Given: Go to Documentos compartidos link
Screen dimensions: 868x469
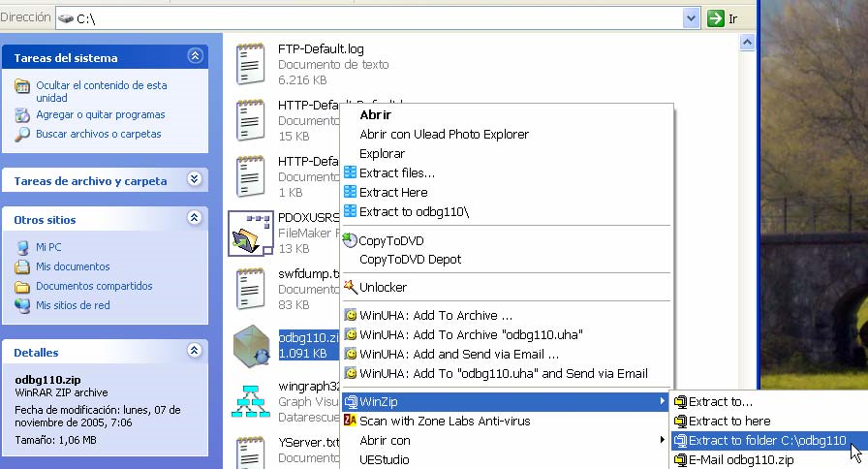Looking at the screenshot, I should [94, 286].
